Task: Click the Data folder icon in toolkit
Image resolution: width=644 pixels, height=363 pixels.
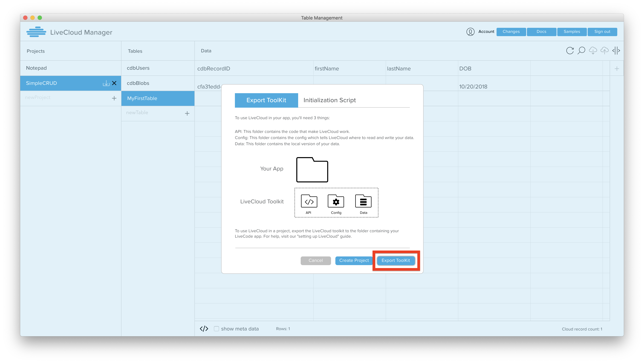Action: tap(363, 201)
